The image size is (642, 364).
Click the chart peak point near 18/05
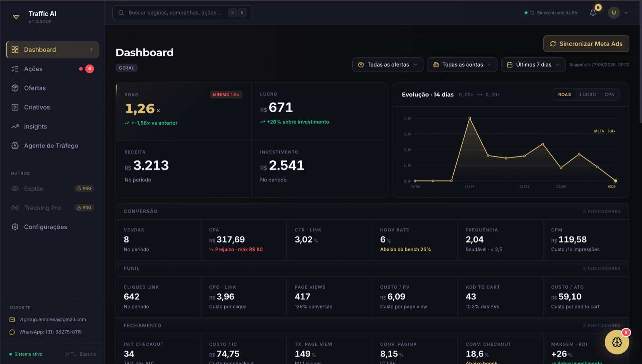coord(469,118)
